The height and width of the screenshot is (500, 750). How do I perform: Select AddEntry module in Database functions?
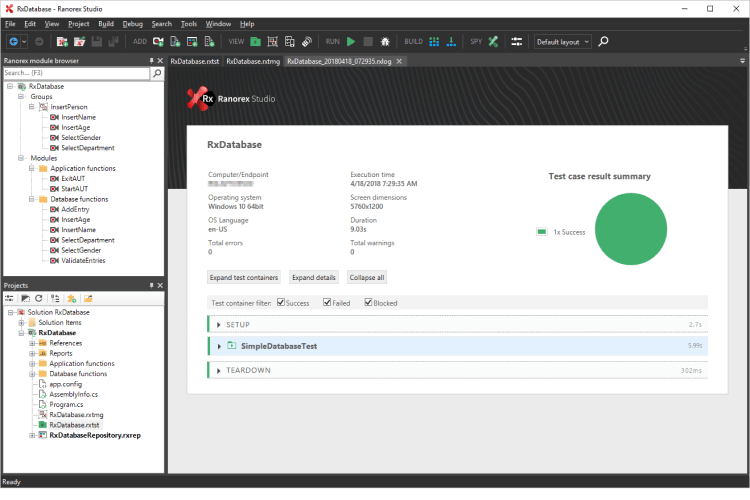click(x=75, y=210)
